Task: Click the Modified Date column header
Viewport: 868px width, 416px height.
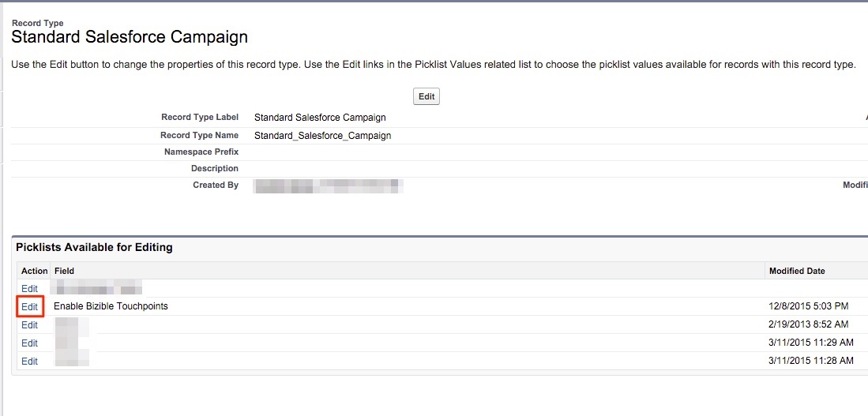Action: point(797,271)
